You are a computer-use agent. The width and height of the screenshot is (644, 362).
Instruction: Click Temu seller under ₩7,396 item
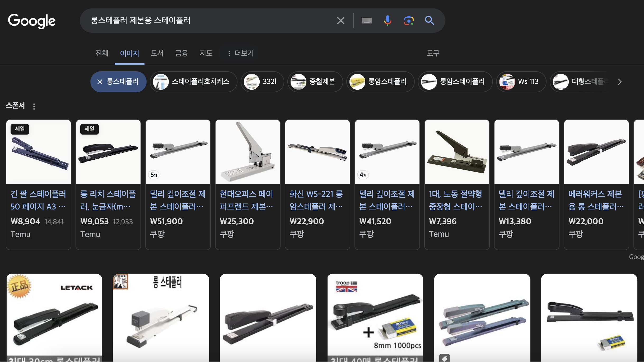coord(439,234)
